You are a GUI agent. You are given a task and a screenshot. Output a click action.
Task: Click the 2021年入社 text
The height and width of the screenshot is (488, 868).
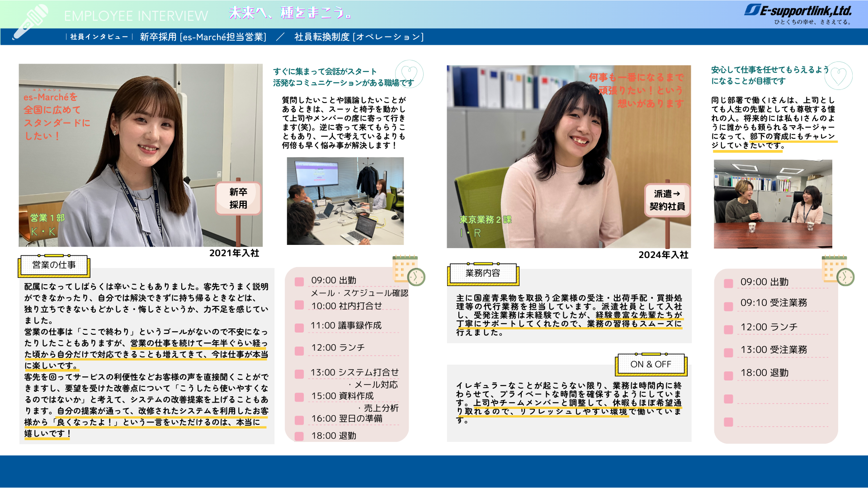tap(234, 253)
